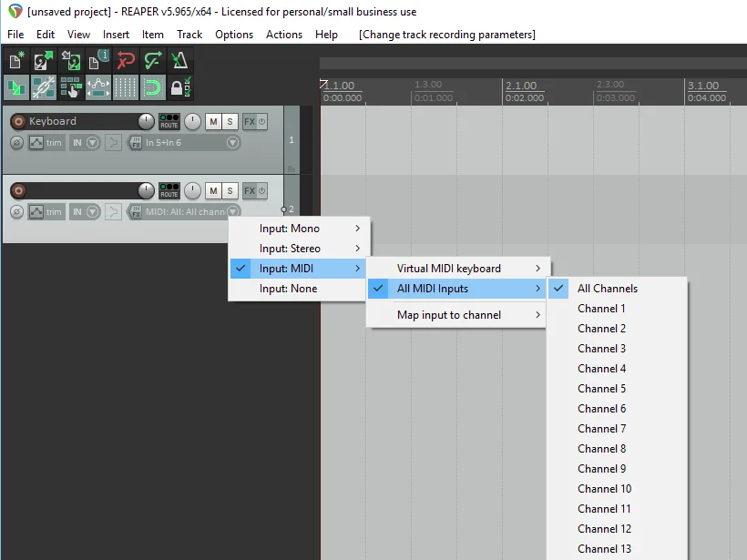Open the Options menu in menu bar
The width and height of the screenshot is (747, 560).
click(234, 35)
